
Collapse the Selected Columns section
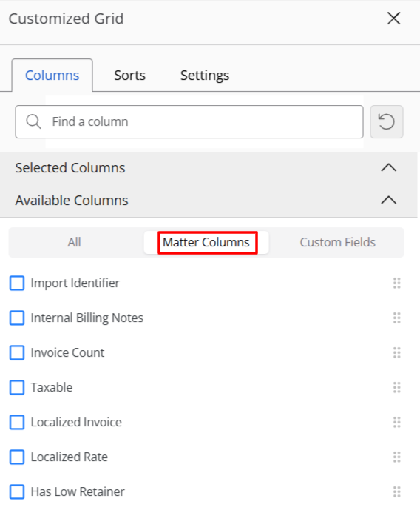click(x=388, y=167)
